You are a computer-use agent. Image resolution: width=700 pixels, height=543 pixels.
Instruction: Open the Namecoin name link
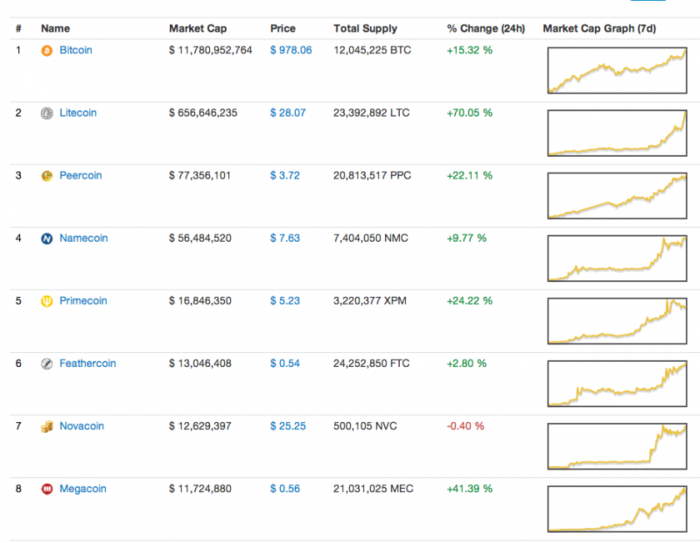click(83, 238)
